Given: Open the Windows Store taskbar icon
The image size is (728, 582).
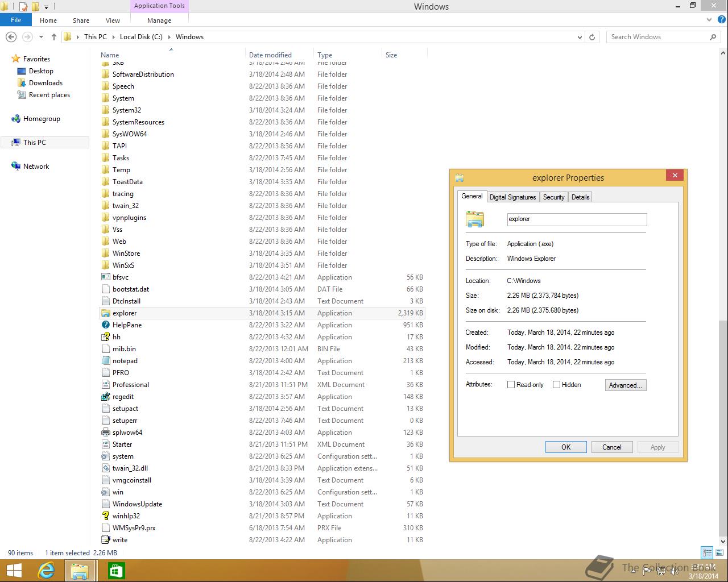Looking at the screenshot, I should [116, 571].
